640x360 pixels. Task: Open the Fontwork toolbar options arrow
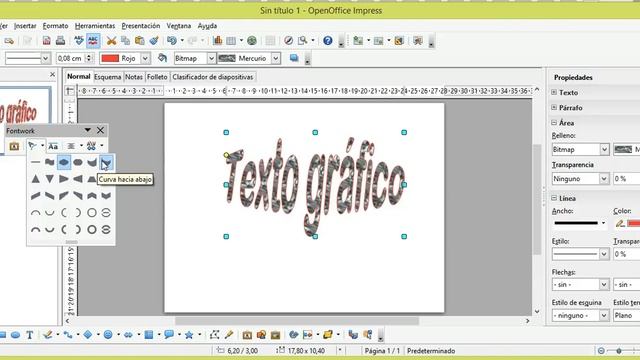(x=87, y=130)
